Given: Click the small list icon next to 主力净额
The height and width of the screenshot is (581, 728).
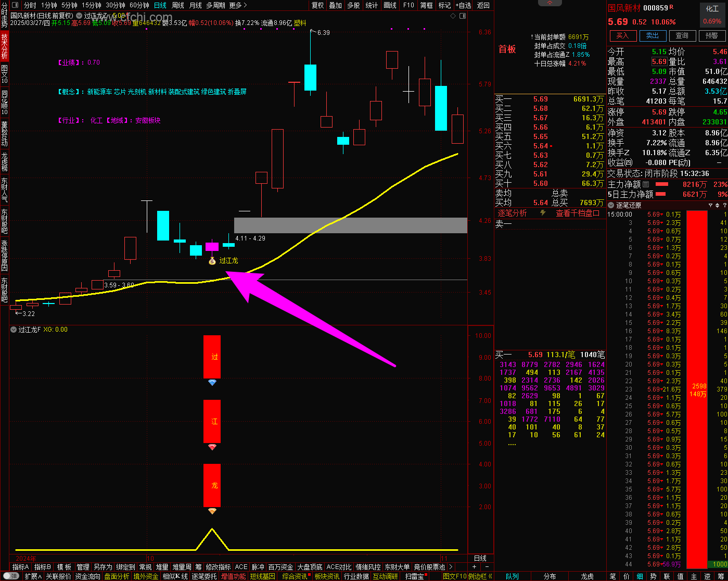Looking at the screenshot, I should point(646,184).
